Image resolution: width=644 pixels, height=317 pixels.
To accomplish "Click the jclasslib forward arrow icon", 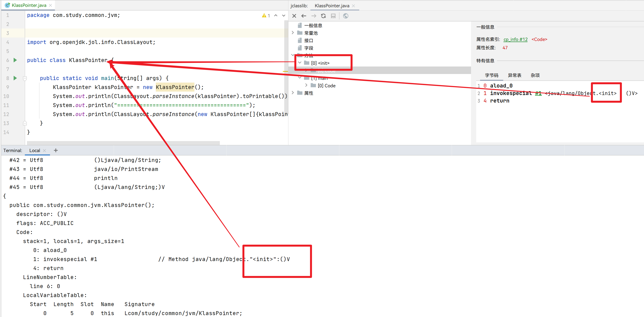I will coord(314,16).
